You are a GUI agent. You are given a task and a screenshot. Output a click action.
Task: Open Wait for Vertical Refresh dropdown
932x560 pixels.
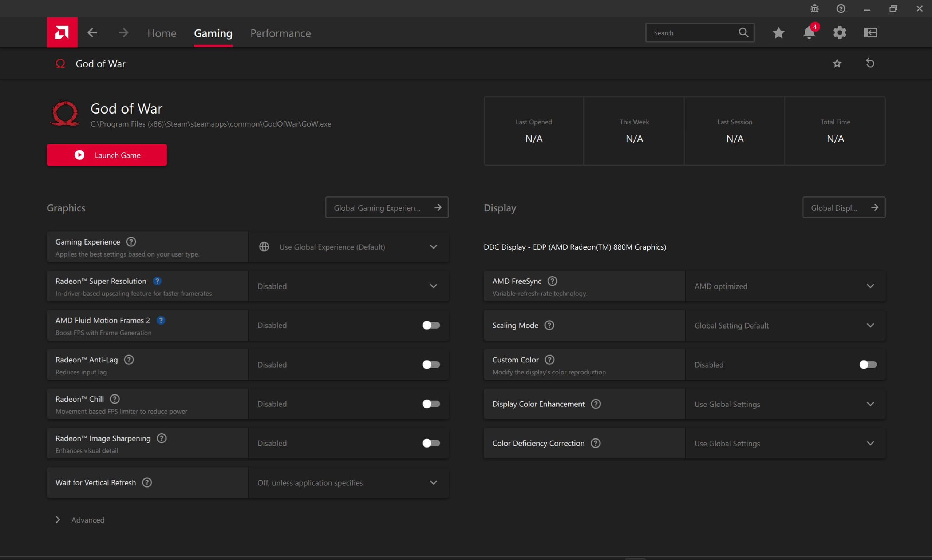coord(348,482)
